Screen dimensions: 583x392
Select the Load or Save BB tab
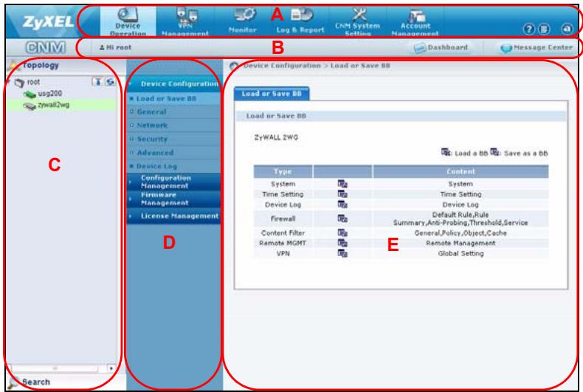point(272,94)
